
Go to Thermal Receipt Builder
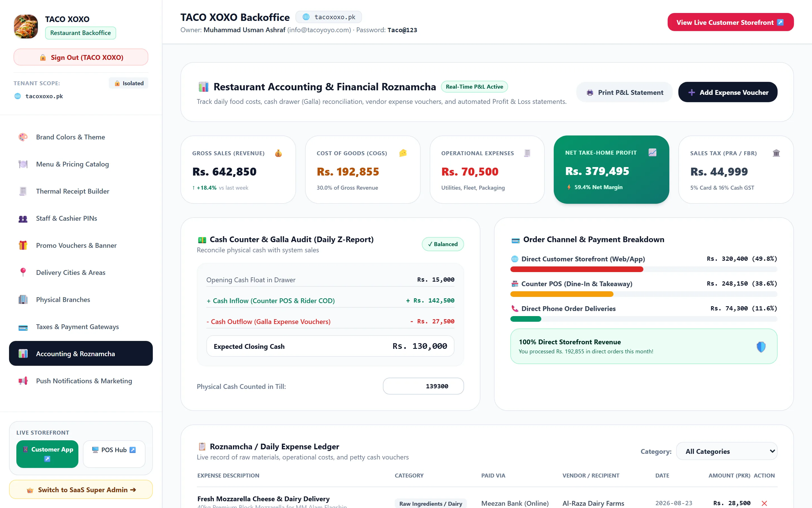click(x=81, y=191)
